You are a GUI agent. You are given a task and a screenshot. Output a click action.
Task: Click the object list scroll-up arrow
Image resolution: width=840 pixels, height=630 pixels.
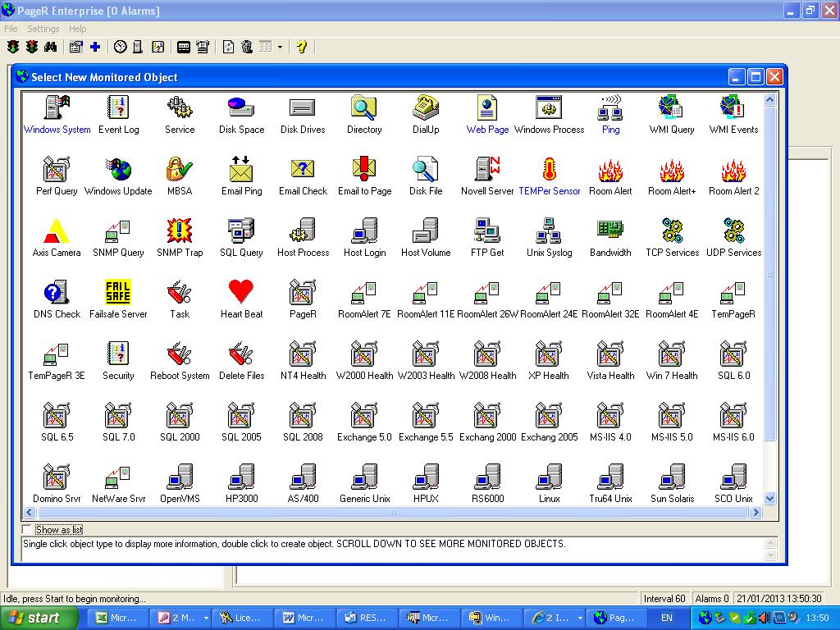[769, 99]
